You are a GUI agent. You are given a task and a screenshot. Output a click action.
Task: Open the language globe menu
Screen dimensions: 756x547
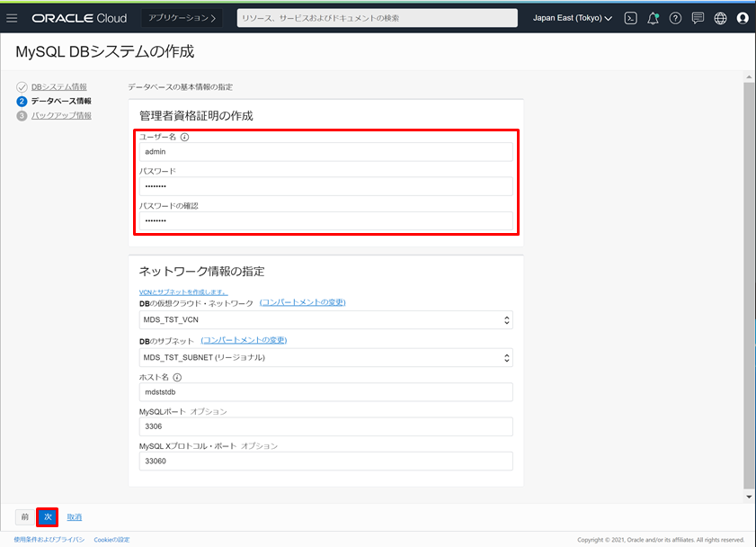click(720, 18)
